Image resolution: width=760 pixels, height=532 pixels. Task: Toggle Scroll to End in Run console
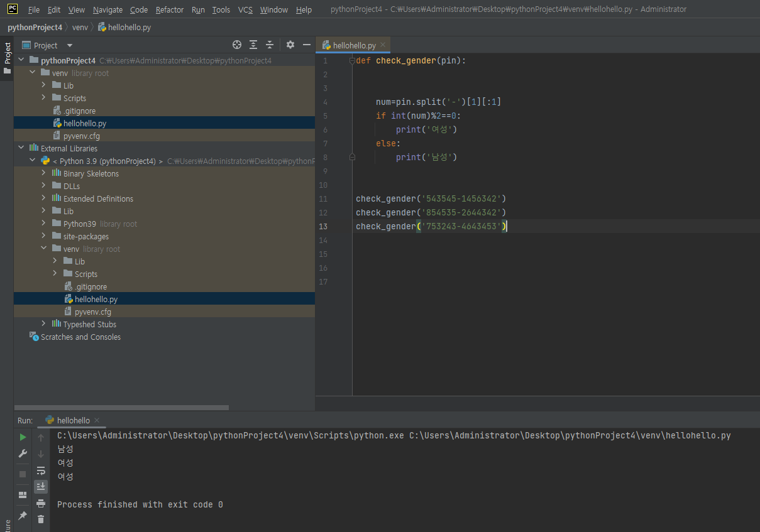(x=41, y=486)
